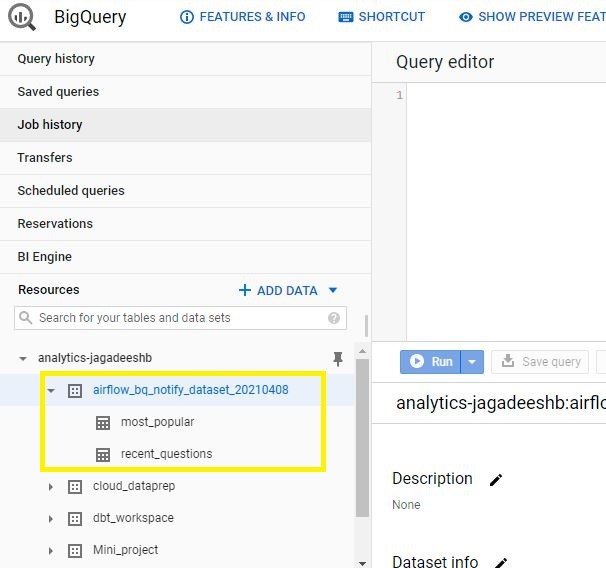606x568 pixels.
Task: Expand the dbt_workspace dataset
Action: 51,518
